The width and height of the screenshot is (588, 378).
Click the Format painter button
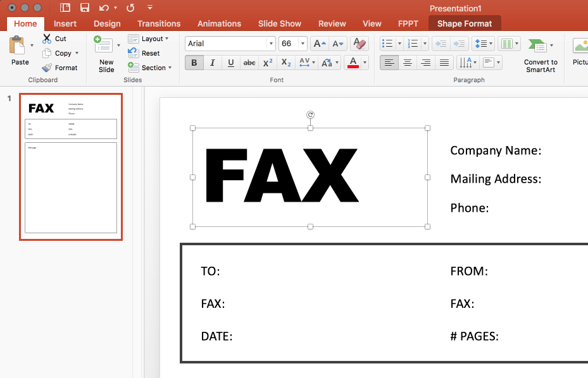point(60,68)
